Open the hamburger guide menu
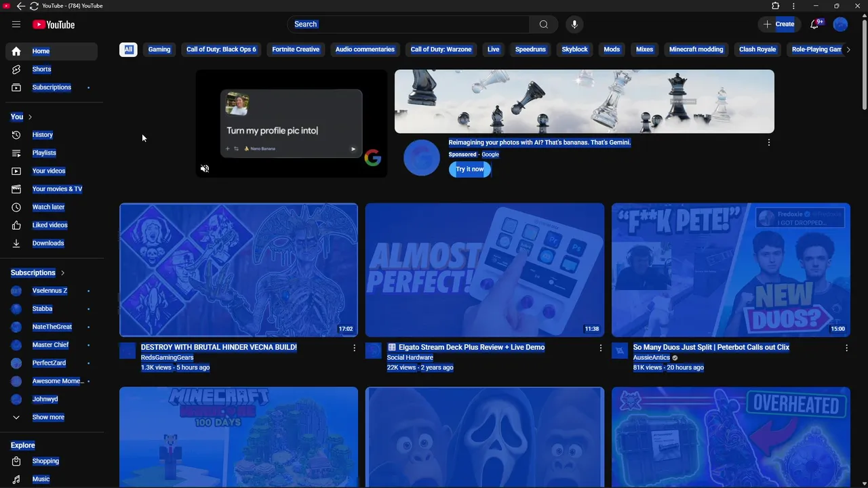The height and width of the screenshot is (488, 868). click(16, 24)
